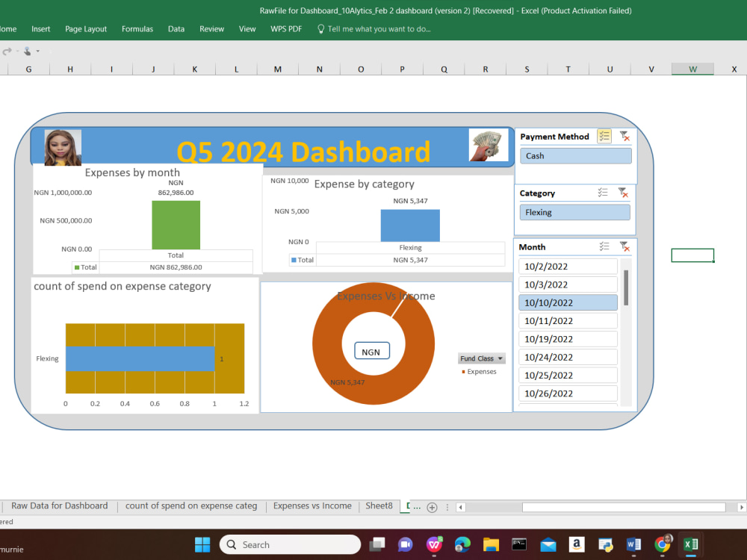Image resolution: width=747 pixels, height=560 pixels.
Task: Choose 10/26/2022 month slicer item
Action: click(x=568, y=393)
